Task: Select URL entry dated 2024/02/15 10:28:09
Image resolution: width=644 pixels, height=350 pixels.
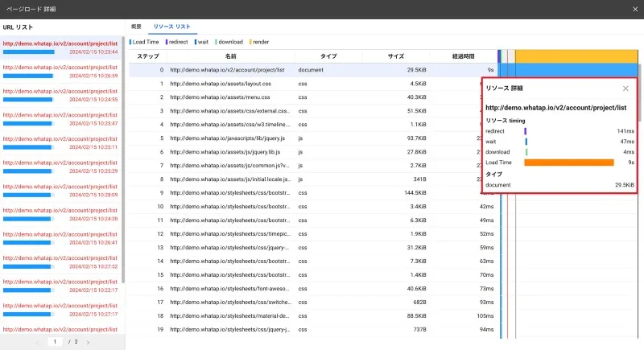Action: (60, 191)
